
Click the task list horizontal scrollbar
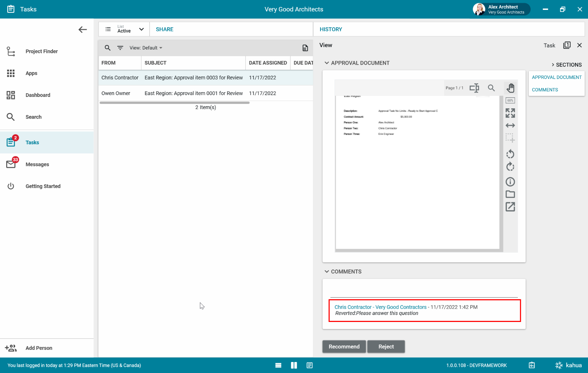click(x=175, y=103)
